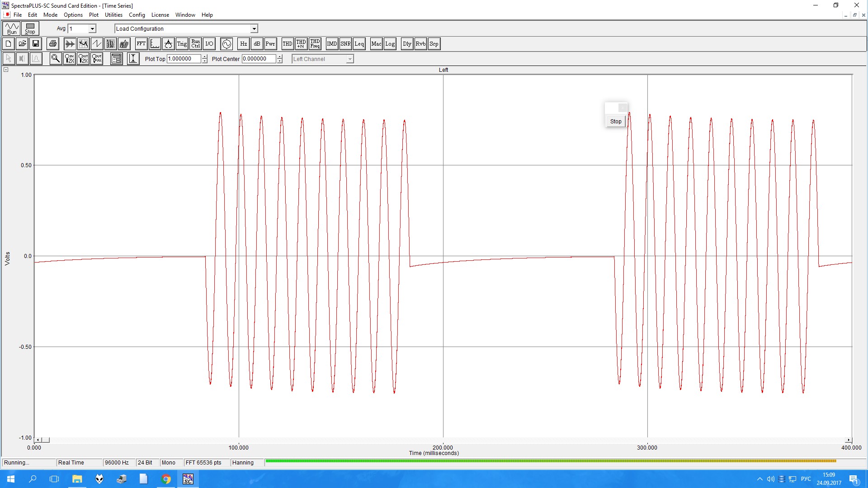
Task: Toggle the Time Series view button
Action: [x=70, y=44]
